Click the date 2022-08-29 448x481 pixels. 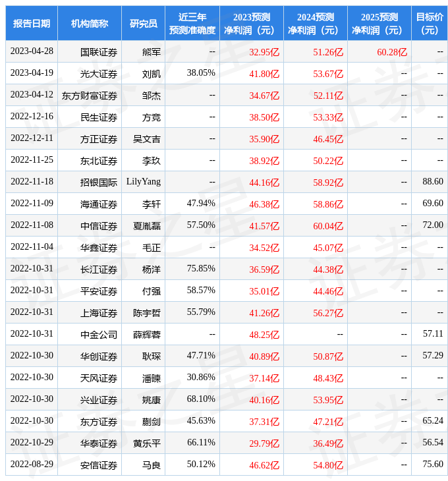pyautogui.click(x=32, y=465)
